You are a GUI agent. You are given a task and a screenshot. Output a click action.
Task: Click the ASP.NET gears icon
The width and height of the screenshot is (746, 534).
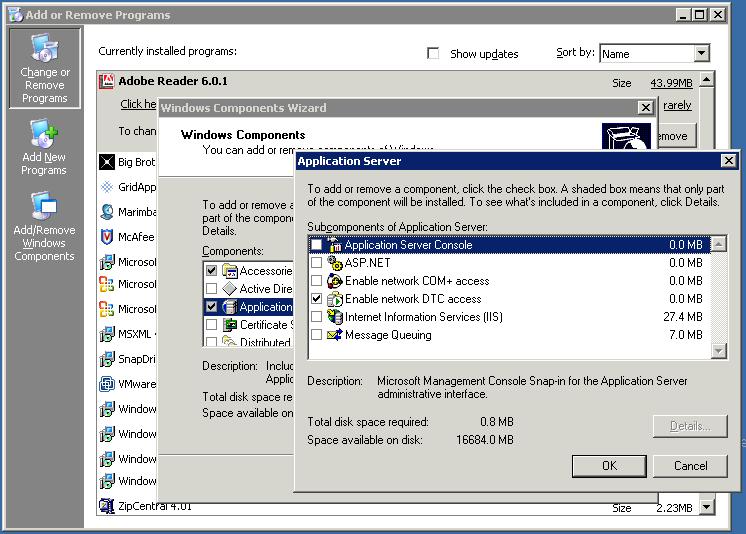pos(335,263)
